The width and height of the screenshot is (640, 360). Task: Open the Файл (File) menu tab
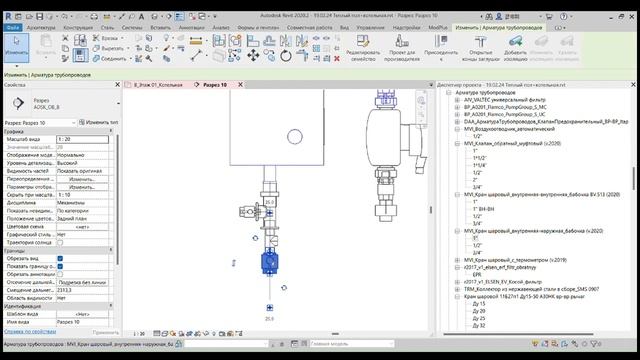[x=13, y=28]
